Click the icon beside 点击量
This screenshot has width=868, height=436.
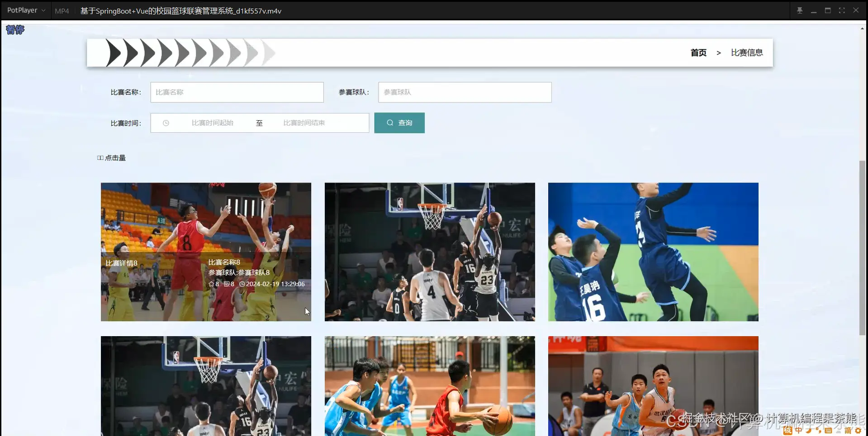[x=100, y=158]
